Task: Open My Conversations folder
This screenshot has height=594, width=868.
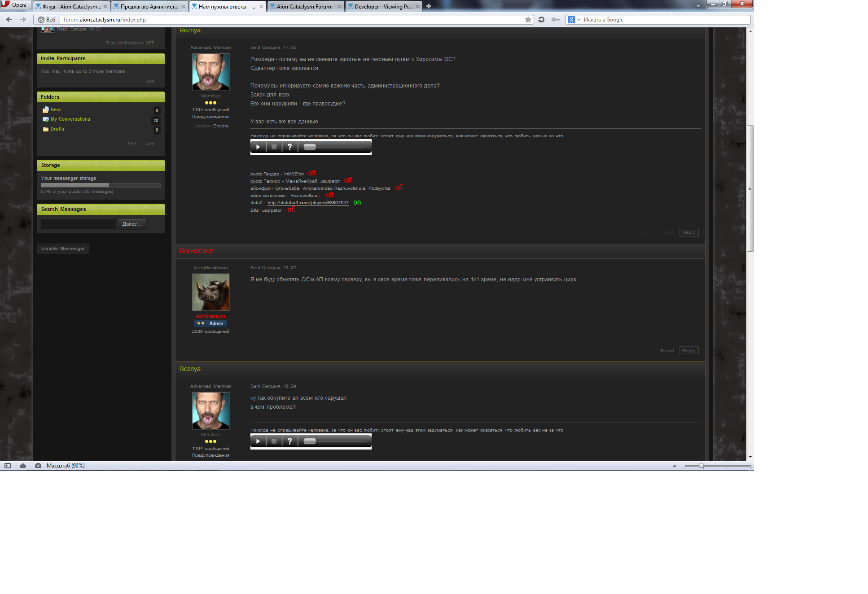Action: [70, 119]
